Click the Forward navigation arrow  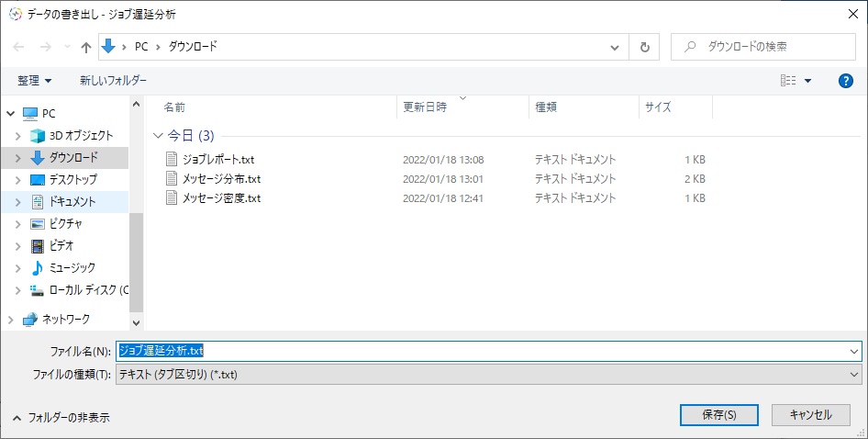click(x=45, y=47)
